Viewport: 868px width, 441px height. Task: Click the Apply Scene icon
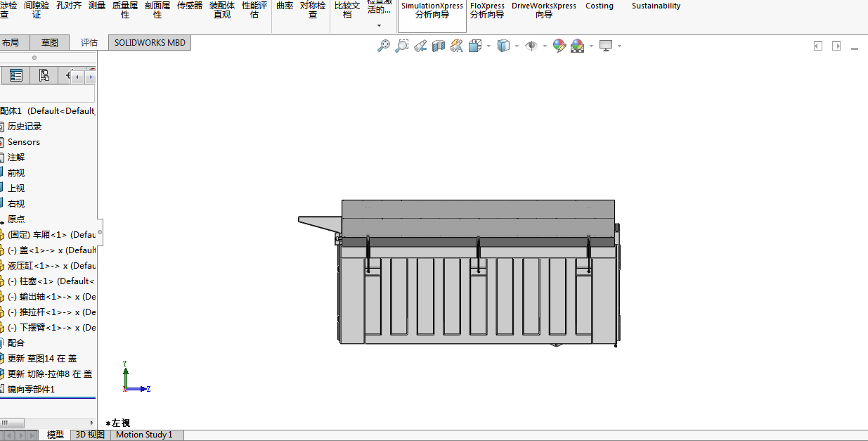coord(578,46)
